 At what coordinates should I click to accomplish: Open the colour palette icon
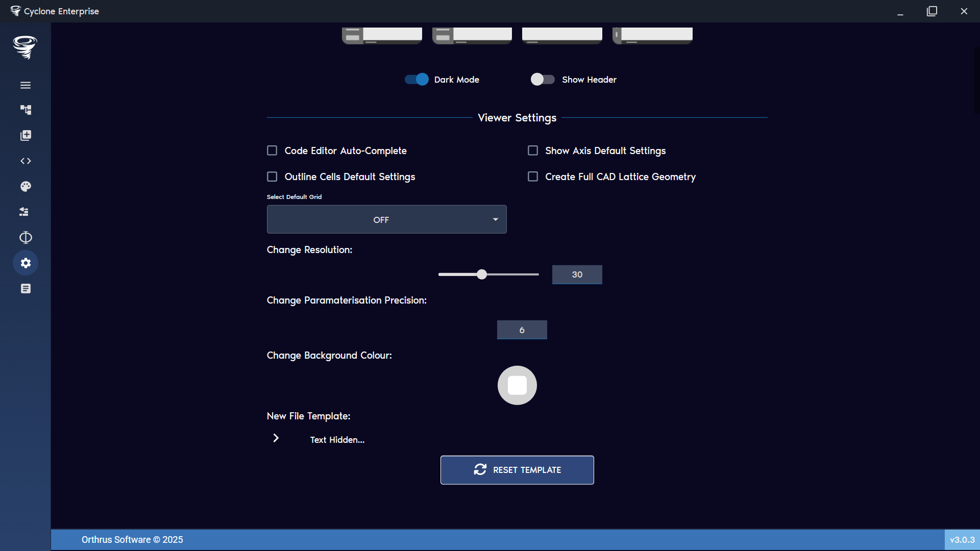coord(26,186)
